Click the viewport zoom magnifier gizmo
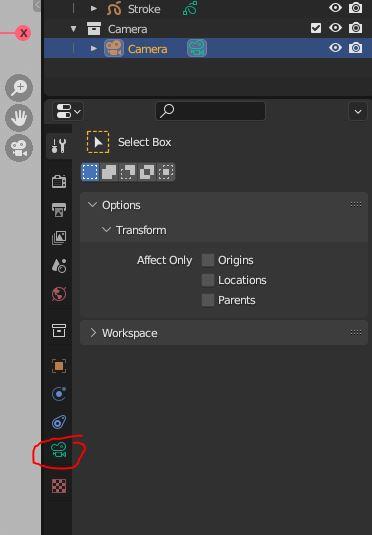Viewport: 372px width, 535px height. 19,88
